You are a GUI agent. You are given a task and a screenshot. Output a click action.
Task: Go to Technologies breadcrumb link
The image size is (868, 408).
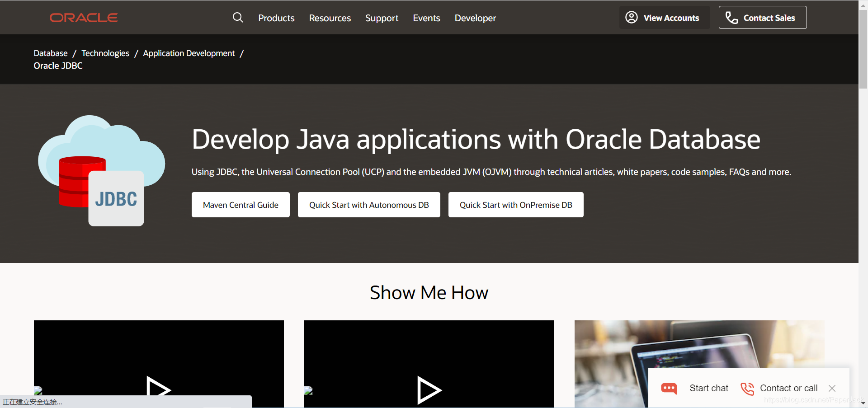pyautogui.click(x=105, y=53)
